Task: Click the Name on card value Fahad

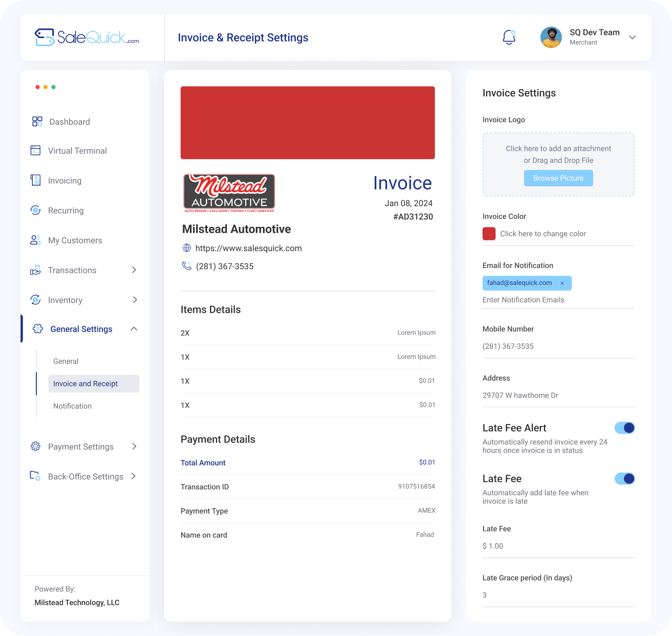Action: [x=425, y=534]
